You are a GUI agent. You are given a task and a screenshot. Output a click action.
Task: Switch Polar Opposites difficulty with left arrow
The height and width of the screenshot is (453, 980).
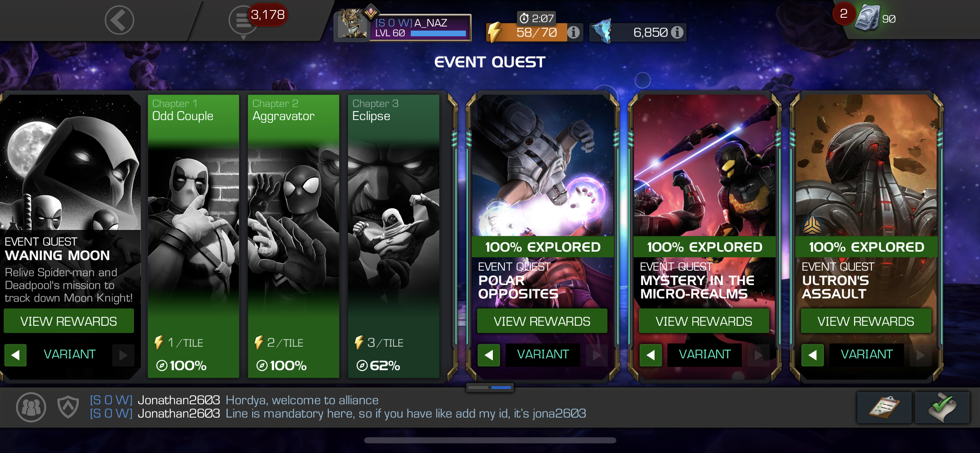point(489,355)
